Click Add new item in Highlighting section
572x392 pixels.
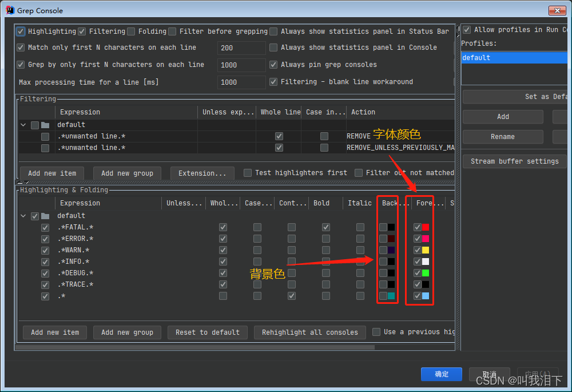click(x=55, y=332)
